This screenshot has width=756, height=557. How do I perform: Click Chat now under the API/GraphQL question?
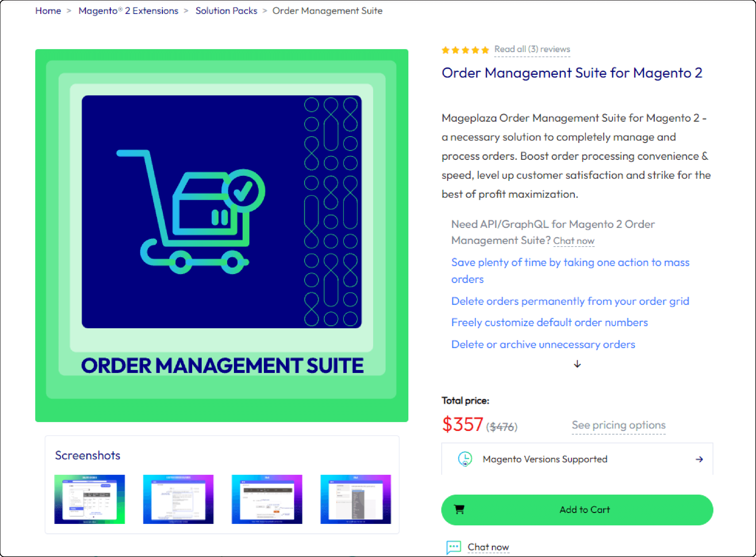click(574, 241)
